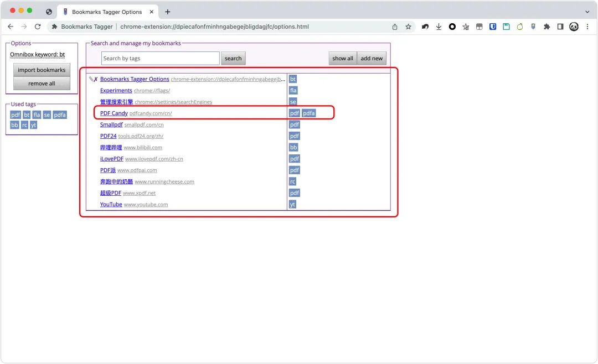The height and width of the screenshot is (364, 598).
Task: Click the pdf tag in the Smallpdf row
Action: coord(295,124)
